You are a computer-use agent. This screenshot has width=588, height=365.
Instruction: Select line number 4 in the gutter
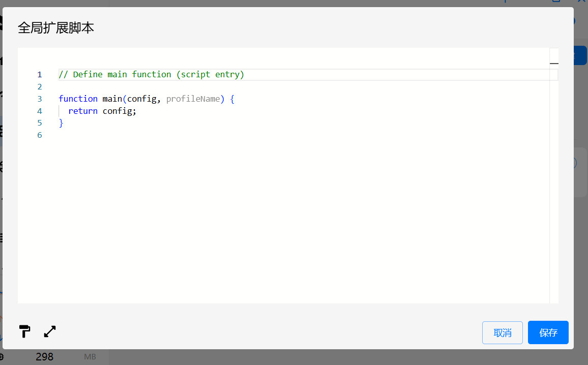[40, 111]
